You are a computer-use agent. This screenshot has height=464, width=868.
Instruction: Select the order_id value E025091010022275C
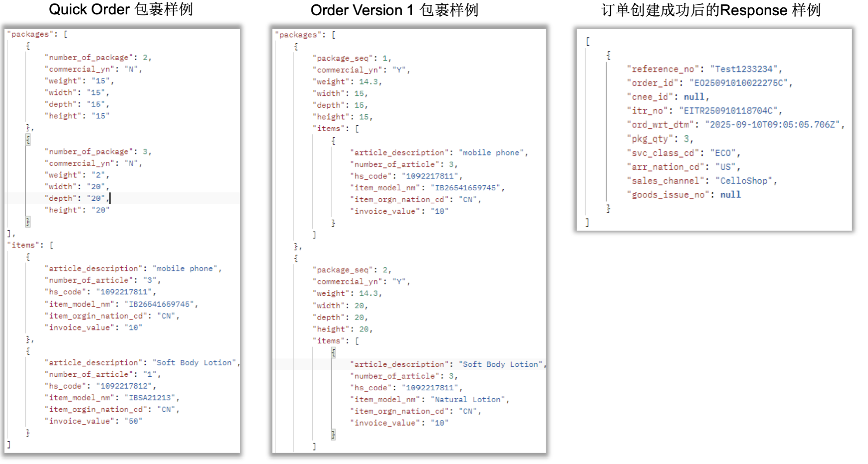(x=740, y=83)
